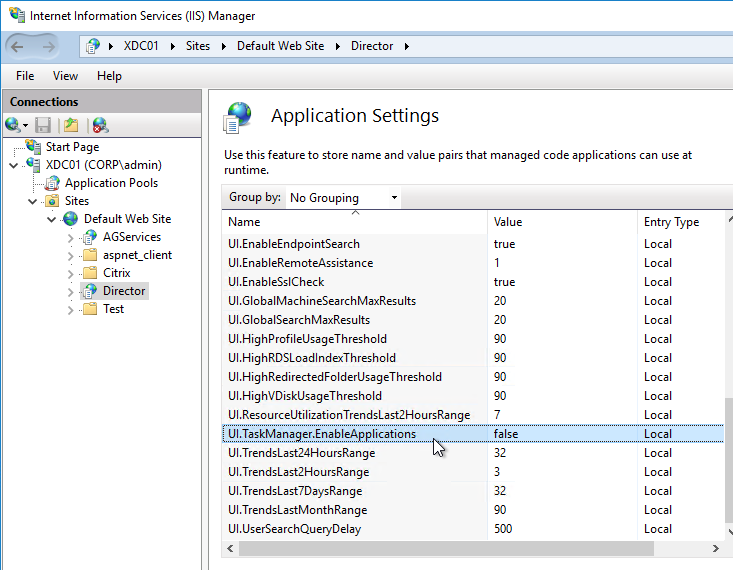Select the UI.UserSearchQueryDelay row

click(x=473, y=528)
